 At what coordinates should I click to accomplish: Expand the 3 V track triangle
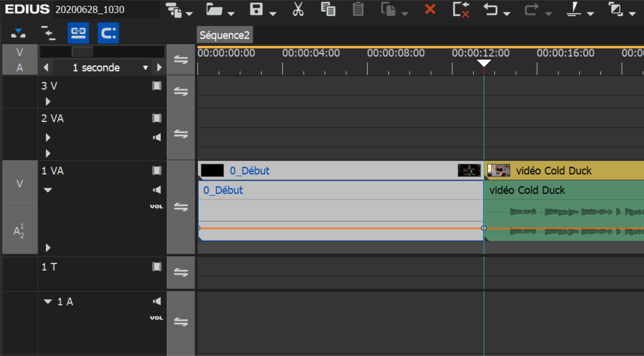click(48, 101)
